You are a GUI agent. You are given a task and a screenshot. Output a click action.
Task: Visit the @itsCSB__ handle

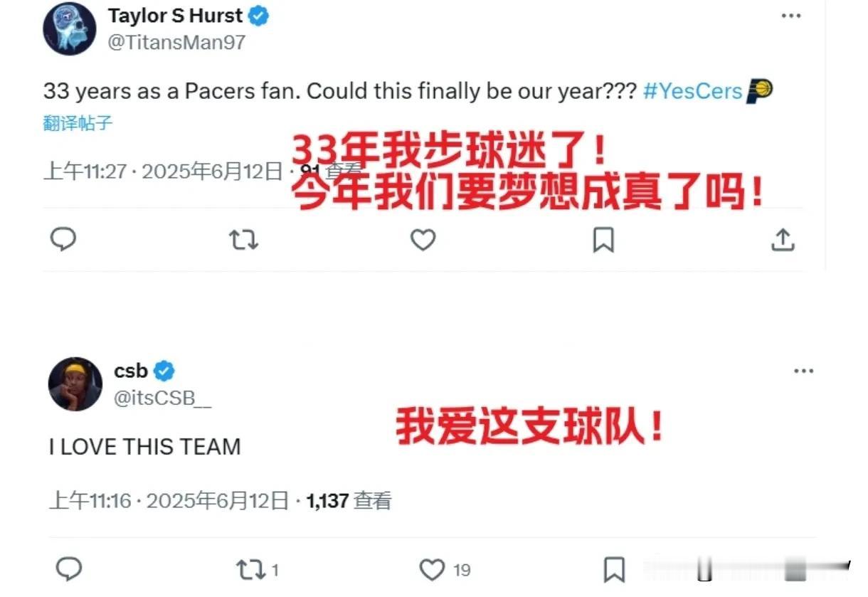tap(162, 398)
